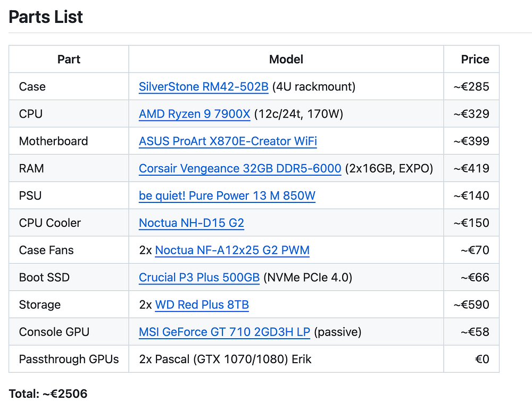Open the WD Red Plus 8TB link
532x417 pixels.
coord(202,305)
